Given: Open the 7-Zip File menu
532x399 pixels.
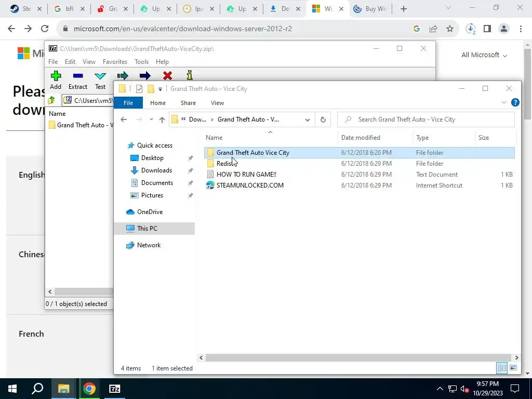Looking at the screenshot, I should tap(53, 62).
